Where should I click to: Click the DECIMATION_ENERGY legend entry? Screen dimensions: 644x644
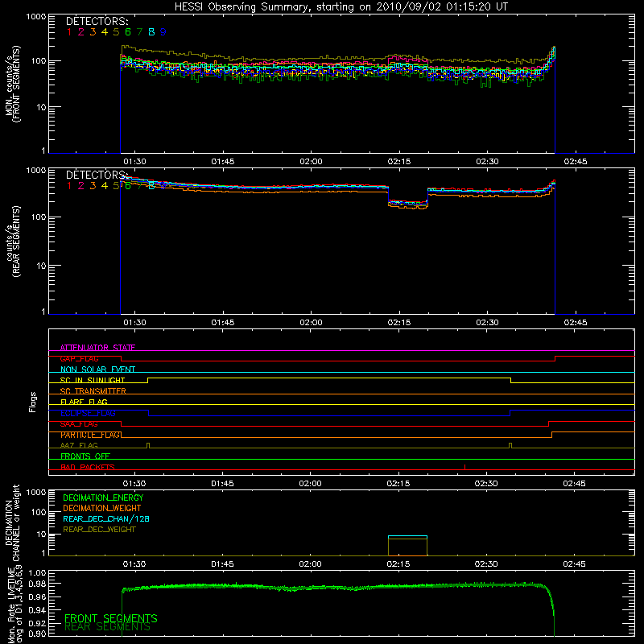click(103, 497)
